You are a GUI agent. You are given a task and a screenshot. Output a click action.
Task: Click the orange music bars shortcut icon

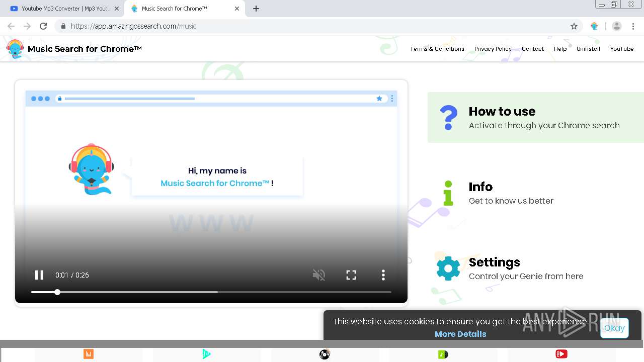click(x=89, y=354)
